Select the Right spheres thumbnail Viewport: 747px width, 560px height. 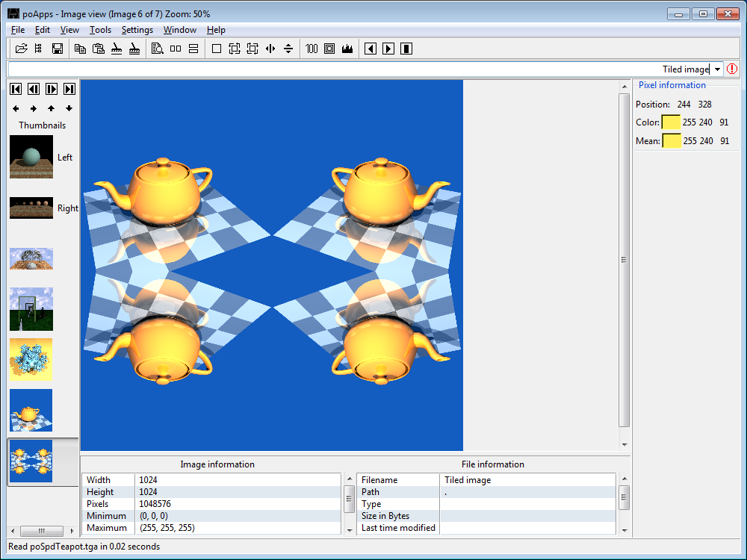click(31, 208)
